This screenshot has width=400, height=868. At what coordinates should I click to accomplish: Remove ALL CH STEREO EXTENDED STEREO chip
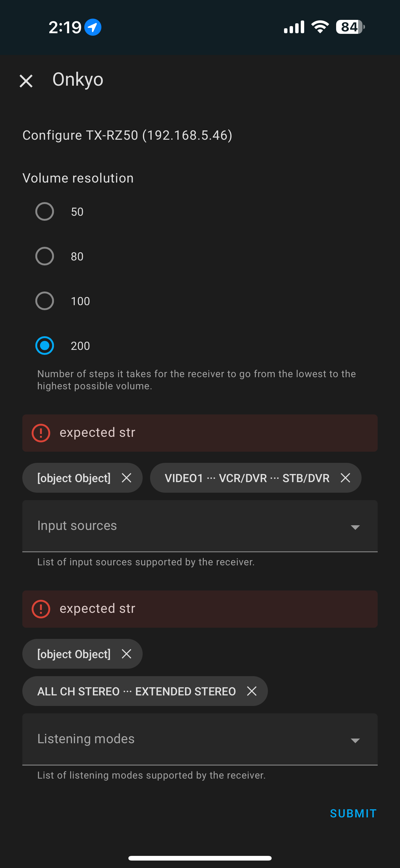coord(251,691)
